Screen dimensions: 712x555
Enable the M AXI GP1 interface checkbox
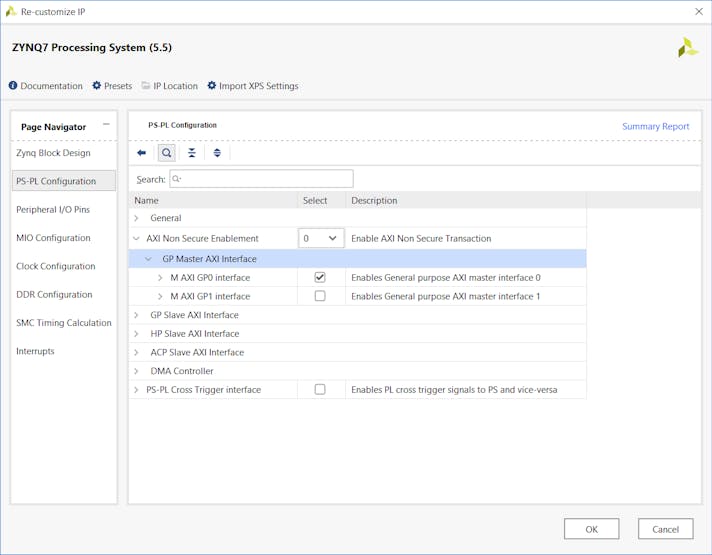320,296
